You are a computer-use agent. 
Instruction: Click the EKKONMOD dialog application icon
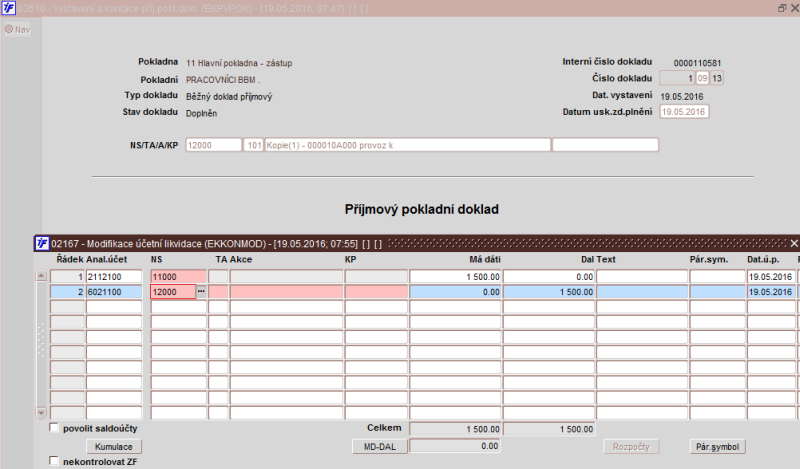coord(42,243)
